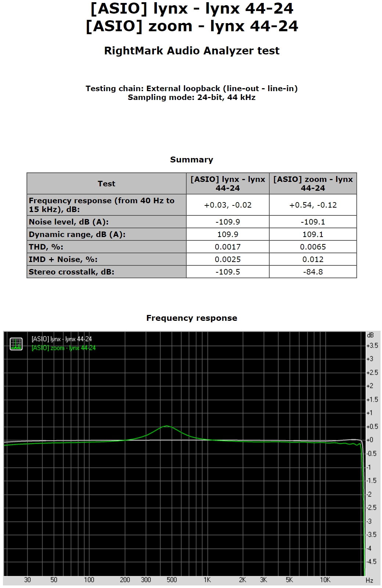Screen dimensions: 382x588
Task: Click the green curve peak near 500 Hz
Action: click(x=167, y=426)
